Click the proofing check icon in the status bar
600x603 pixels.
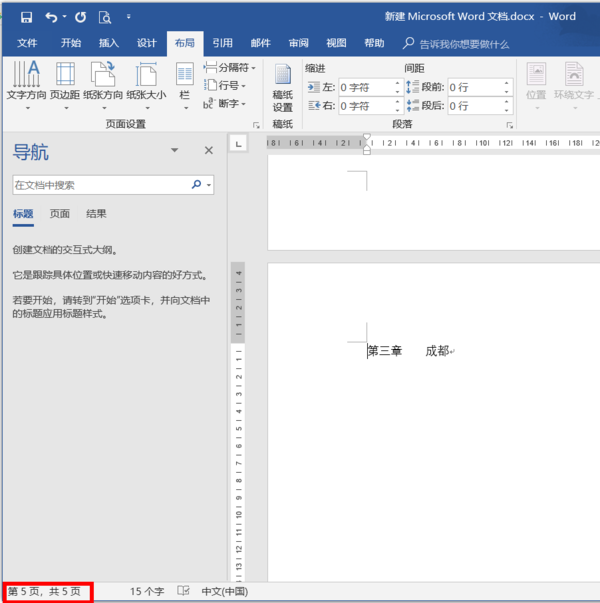[183, 591]
